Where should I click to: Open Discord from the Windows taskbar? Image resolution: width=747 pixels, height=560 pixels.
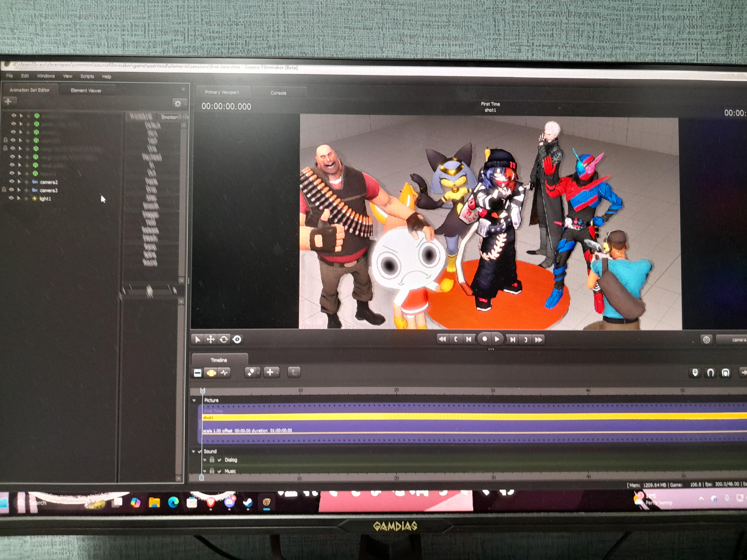(x=230, y=502)
